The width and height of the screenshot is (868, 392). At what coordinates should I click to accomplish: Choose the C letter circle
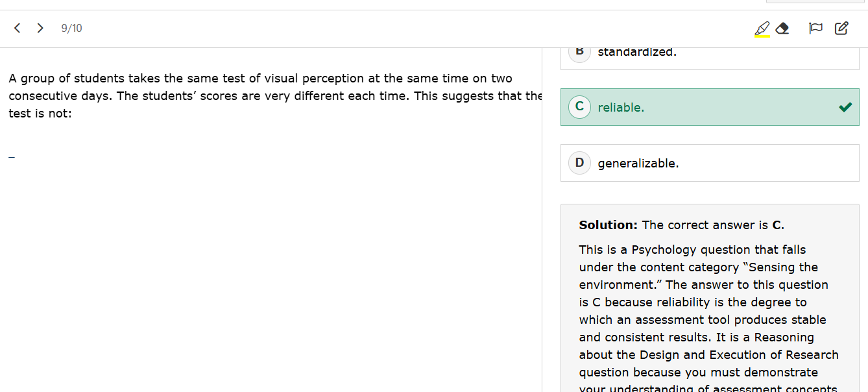(x=579, y=107)
